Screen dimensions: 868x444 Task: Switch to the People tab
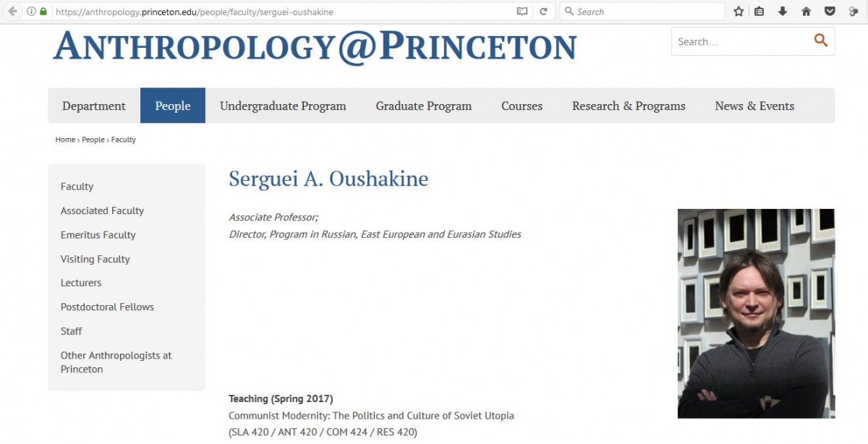coord(173,106)
